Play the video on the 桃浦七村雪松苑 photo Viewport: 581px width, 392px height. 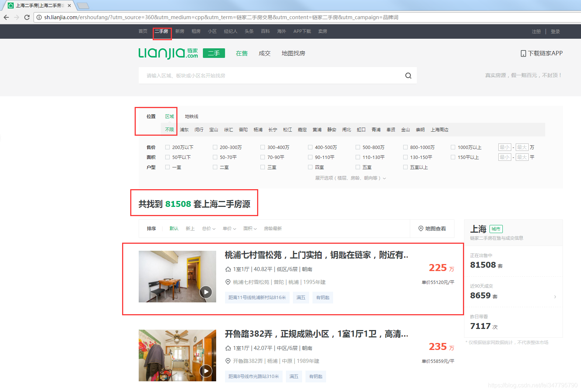(206, 292)
